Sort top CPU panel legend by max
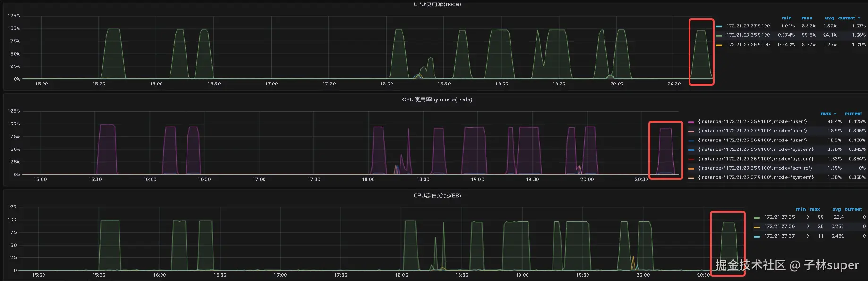The height and width of the screenshot is (281, 868). (807, 18)
